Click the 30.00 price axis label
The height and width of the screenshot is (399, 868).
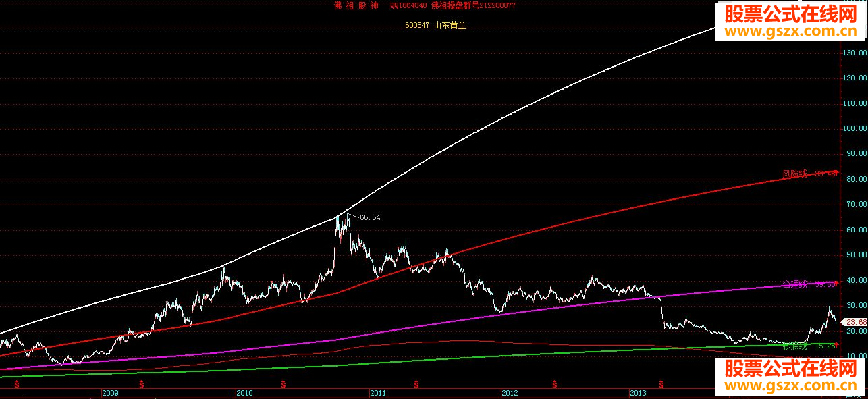[x=856, y=306]
